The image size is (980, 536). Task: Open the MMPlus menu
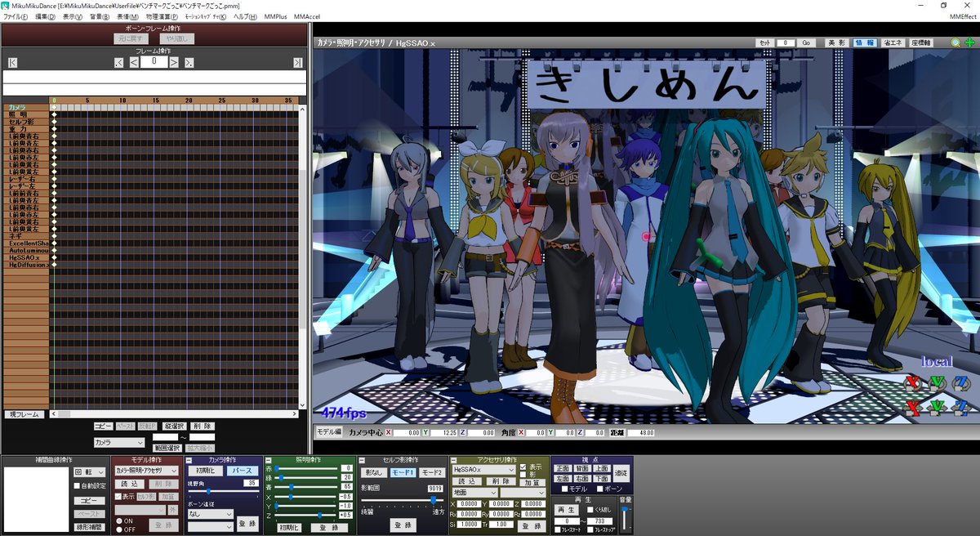coord(275,16)
